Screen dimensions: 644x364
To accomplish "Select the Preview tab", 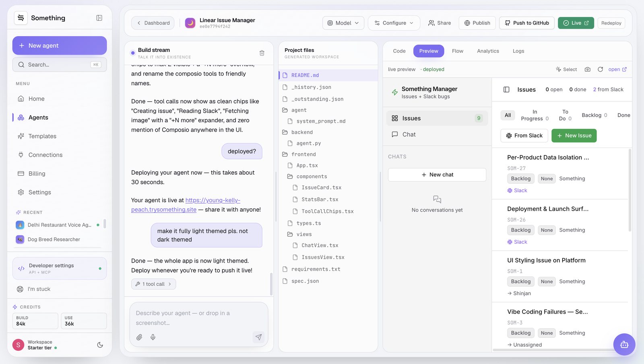I will (429, 51).
